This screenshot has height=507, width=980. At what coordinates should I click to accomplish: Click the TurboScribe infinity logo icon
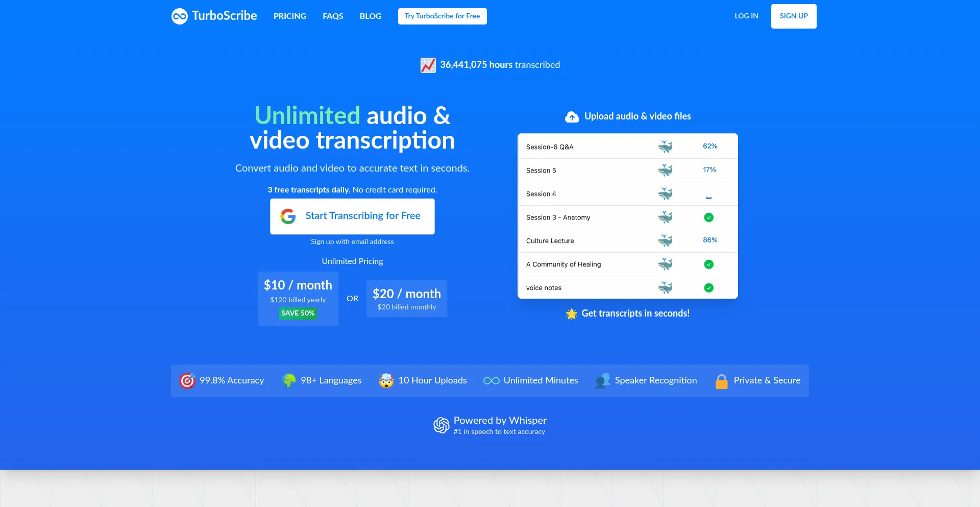(x=180, y=16)
